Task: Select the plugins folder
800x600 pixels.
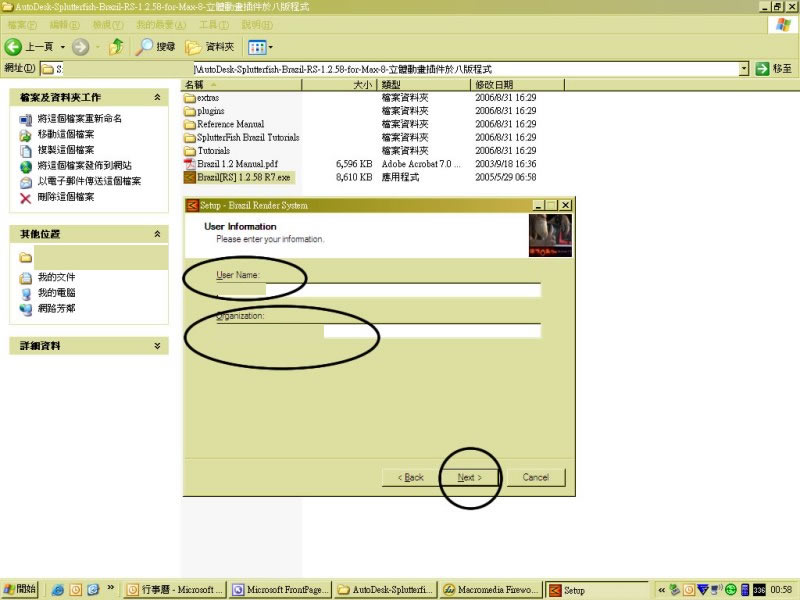Action: [210, 111]
